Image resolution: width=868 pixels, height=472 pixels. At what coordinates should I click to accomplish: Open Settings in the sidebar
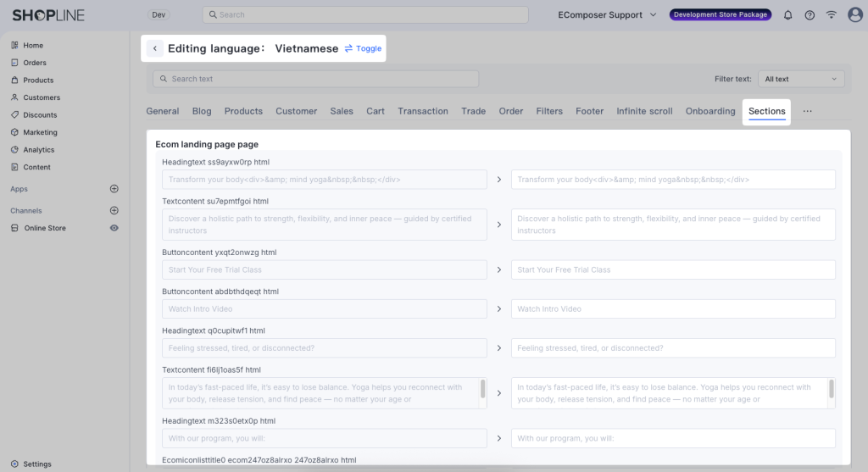pyautogui.click(x=37, y=464)
